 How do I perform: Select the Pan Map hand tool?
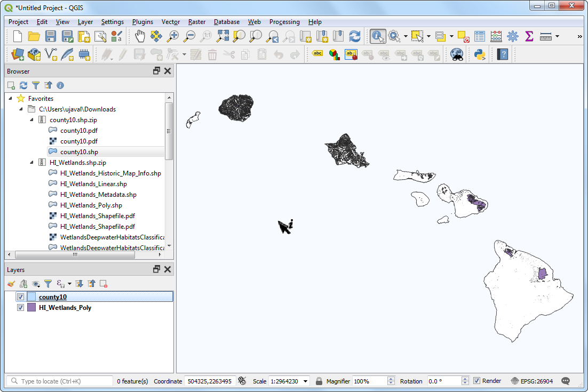point(139,36)
